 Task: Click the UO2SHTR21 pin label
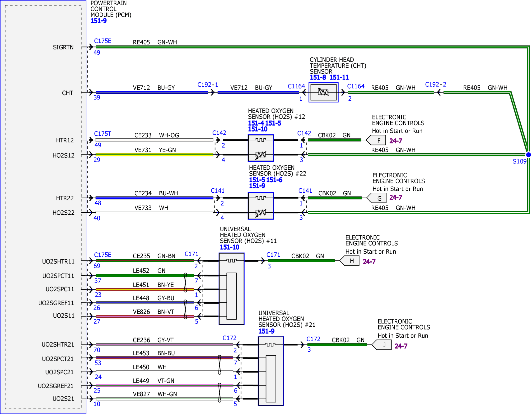58,345
